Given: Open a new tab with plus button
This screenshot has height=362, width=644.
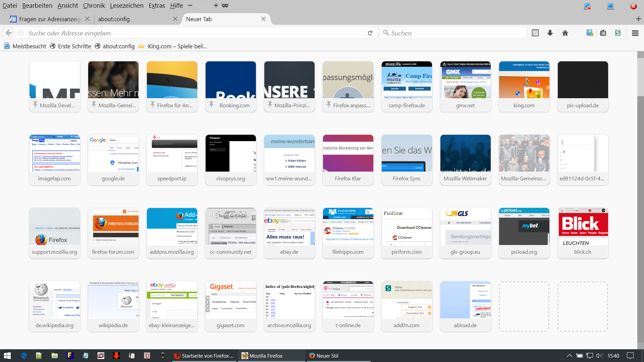Looking at the screenshot, I should [x=638, y=19].
